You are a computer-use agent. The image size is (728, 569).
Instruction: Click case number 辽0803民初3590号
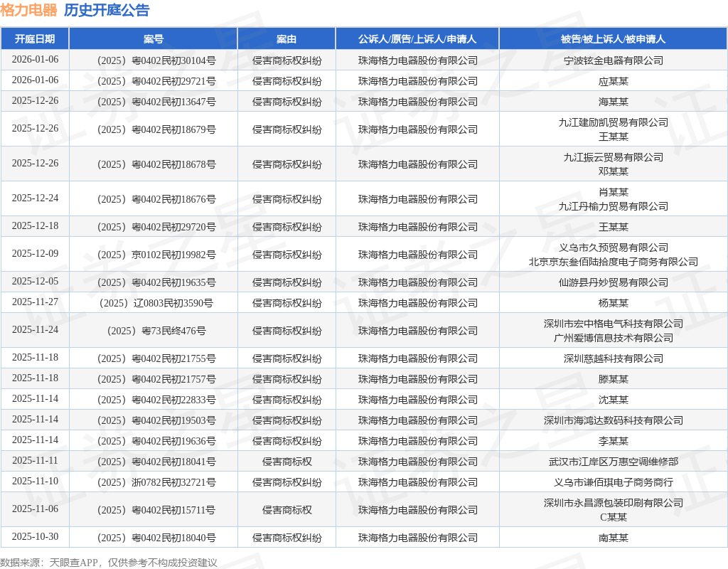click(173, 303)
